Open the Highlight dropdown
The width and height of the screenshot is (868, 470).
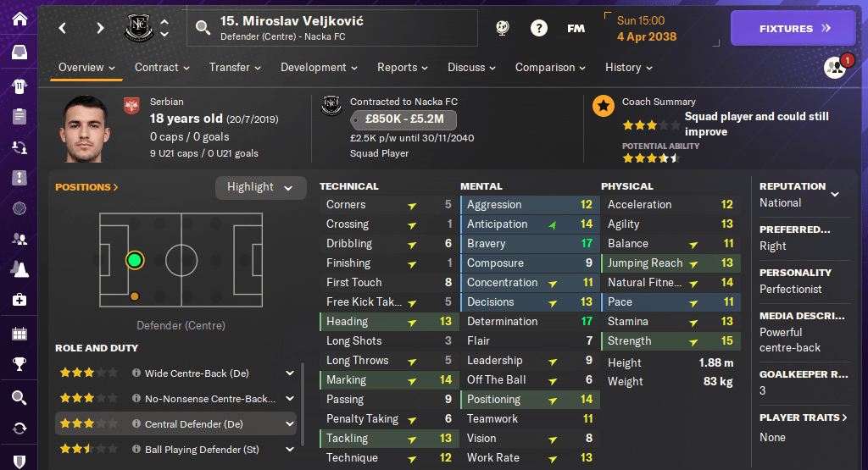260,187
